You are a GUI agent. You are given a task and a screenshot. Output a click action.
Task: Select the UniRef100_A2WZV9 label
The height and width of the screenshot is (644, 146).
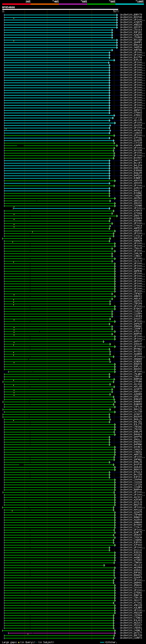tap(131, 35)
